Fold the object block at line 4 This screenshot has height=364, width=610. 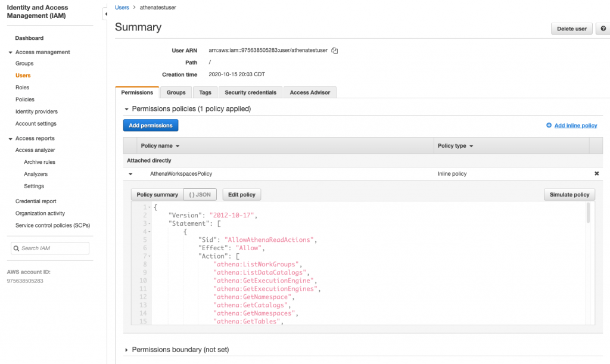[149, 232]
